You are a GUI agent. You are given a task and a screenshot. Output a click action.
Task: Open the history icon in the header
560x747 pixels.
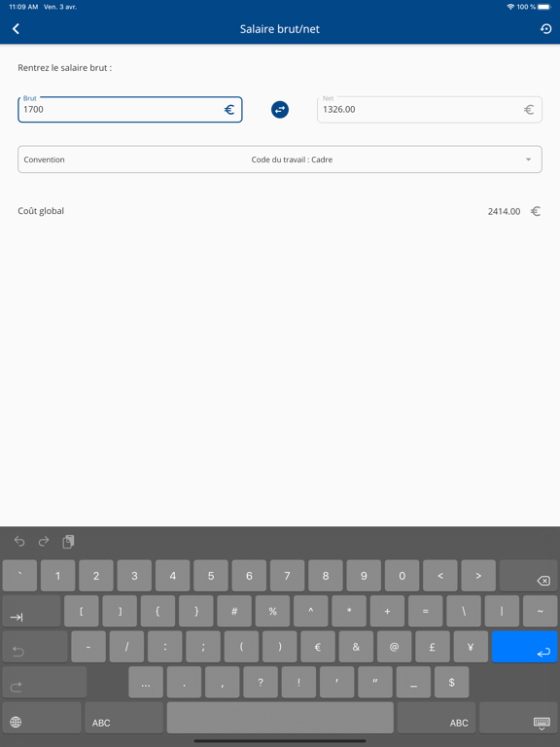pos(545,29)
